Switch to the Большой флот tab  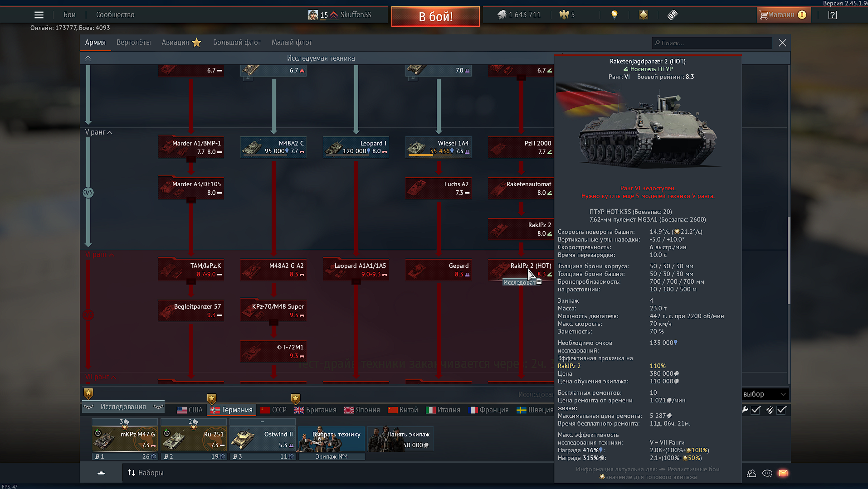(237, 43)
